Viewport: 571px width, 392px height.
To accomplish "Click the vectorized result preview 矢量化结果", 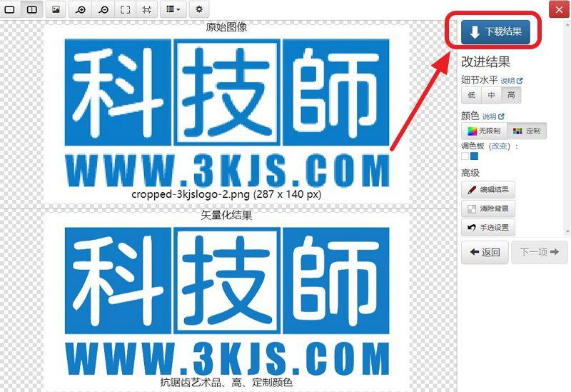I will tap(227, 301).
